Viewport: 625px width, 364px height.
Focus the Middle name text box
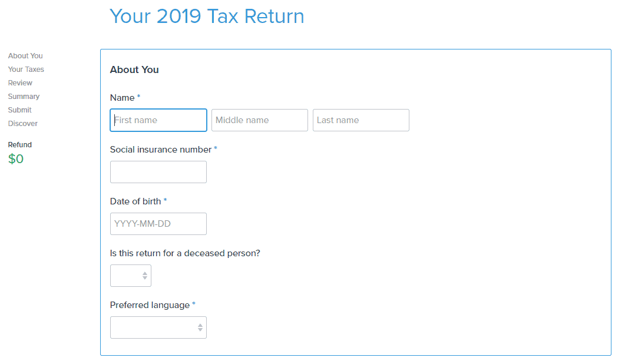[x=260, y=120]
